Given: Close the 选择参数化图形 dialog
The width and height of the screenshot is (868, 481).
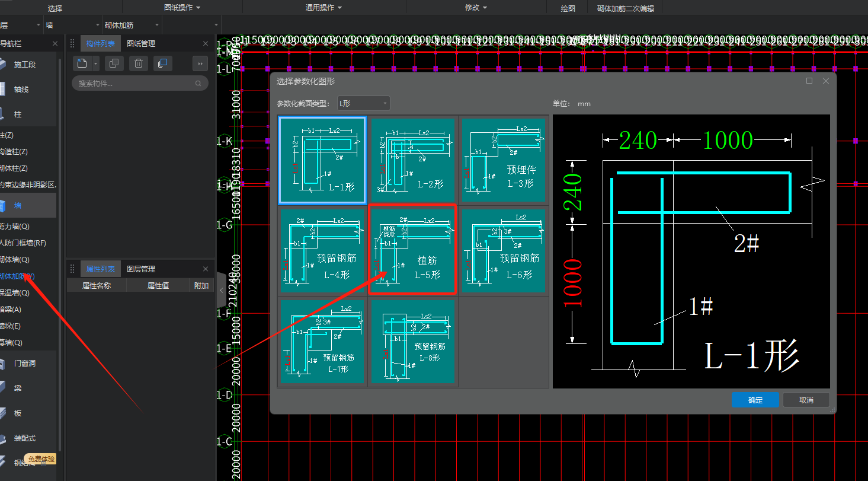Looking at the screenshot, I should click(x=825, y=81).
